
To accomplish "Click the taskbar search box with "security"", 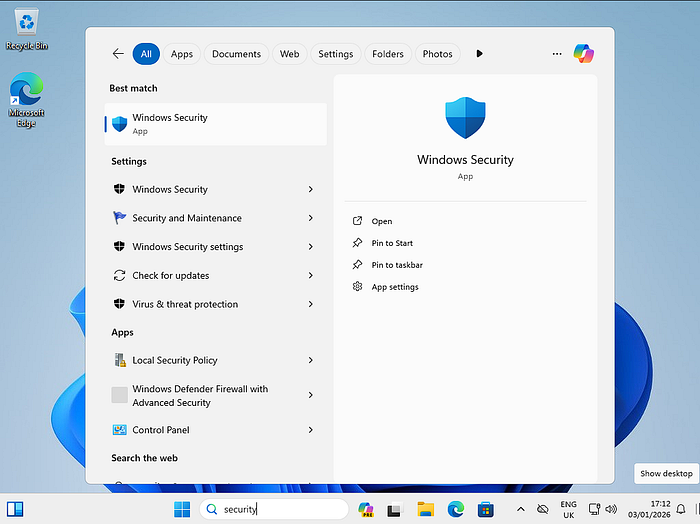I will [274, 509].
